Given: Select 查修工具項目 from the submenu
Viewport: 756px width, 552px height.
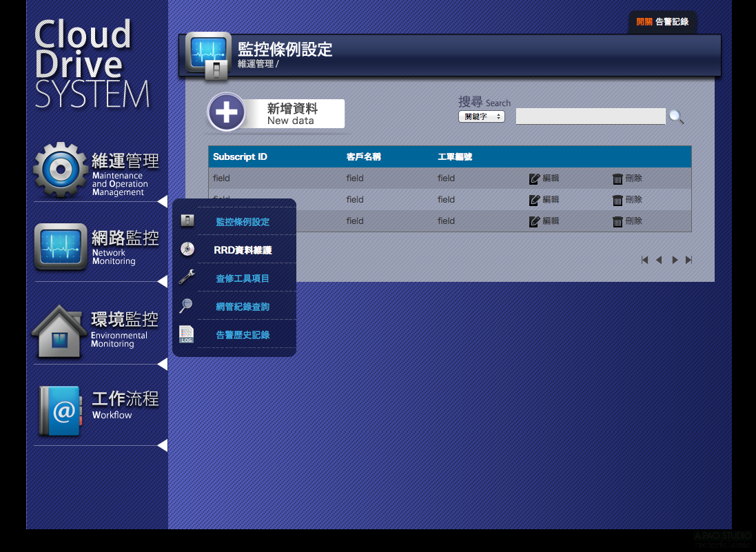Looking at the screenshot, I should (243, 278).
